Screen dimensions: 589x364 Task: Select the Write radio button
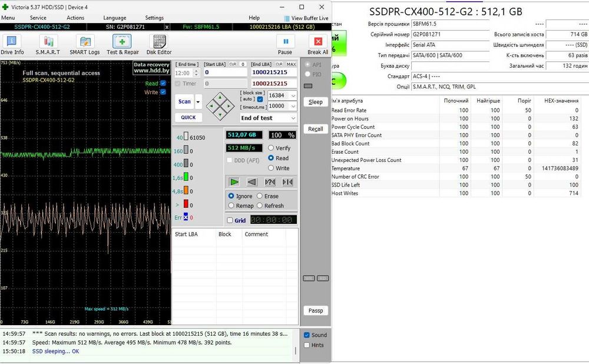[271, 168]
